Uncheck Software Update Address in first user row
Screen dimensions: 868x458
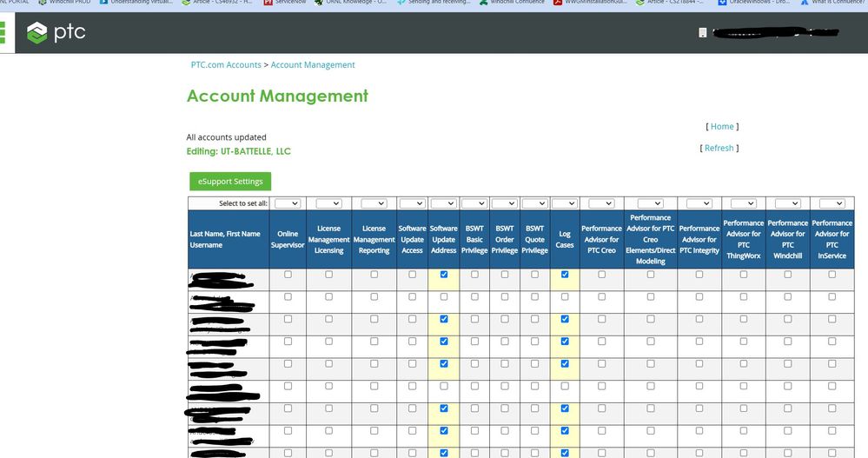[444, 274]
